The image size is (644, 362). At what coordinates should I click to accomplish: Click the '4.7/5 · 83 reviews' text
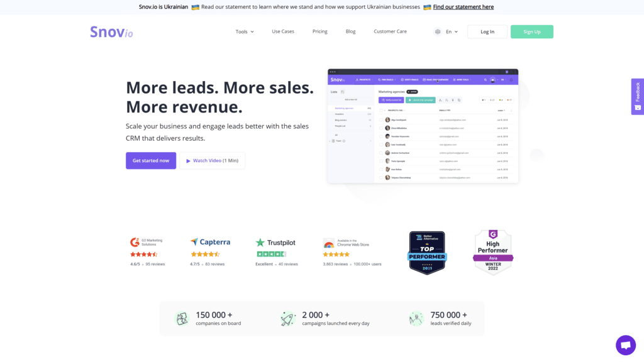point(208,265)
